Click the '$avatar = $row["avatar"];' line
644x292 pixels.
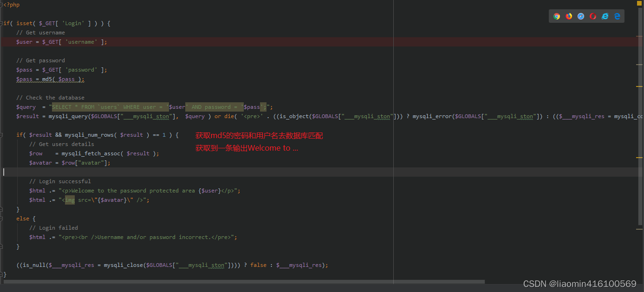[x=70, y=163]
